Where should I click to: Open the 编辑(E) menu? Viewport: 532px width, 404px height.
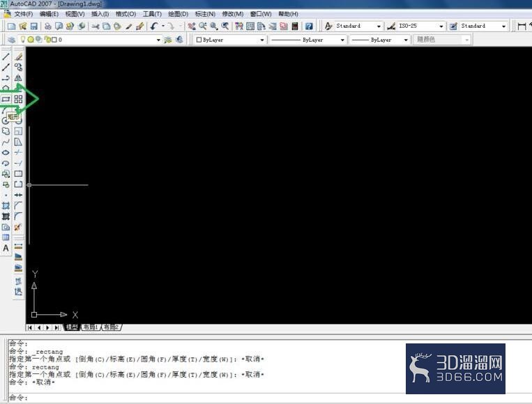49,14
